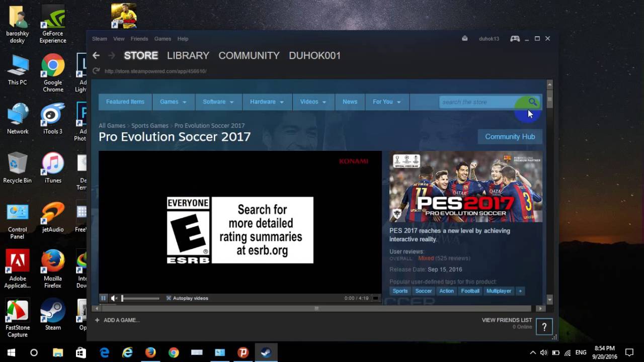Viewport: 644px width, 362px height.
Task: Open GeForce Experience desktop icon
Action: [x=53, y=24]
